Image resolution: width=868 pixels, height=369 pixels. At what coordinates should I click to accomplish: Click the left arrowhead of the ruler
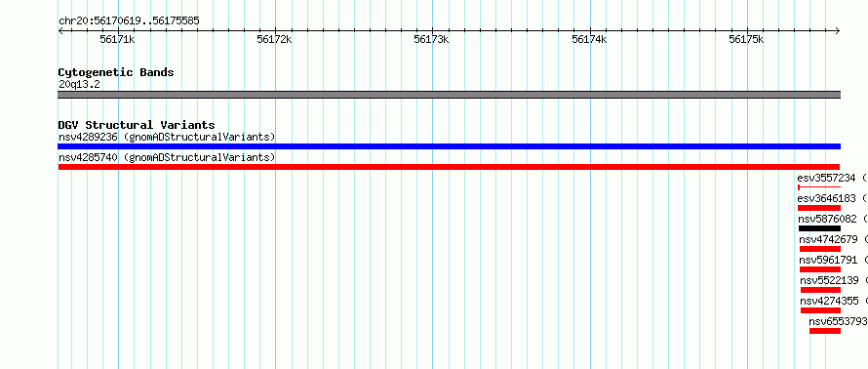tap(60, 31)
